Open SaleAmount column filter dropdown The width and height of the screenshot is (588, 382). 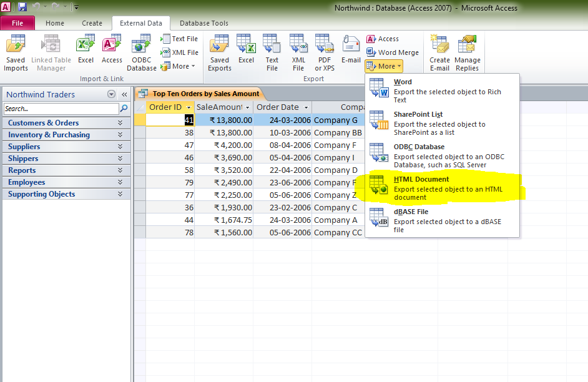click(248, 107)
